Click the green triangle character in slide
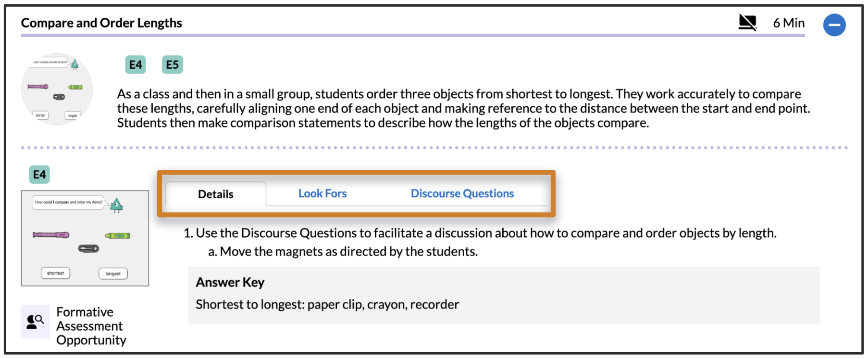The image size is (868, 359). 116,205
